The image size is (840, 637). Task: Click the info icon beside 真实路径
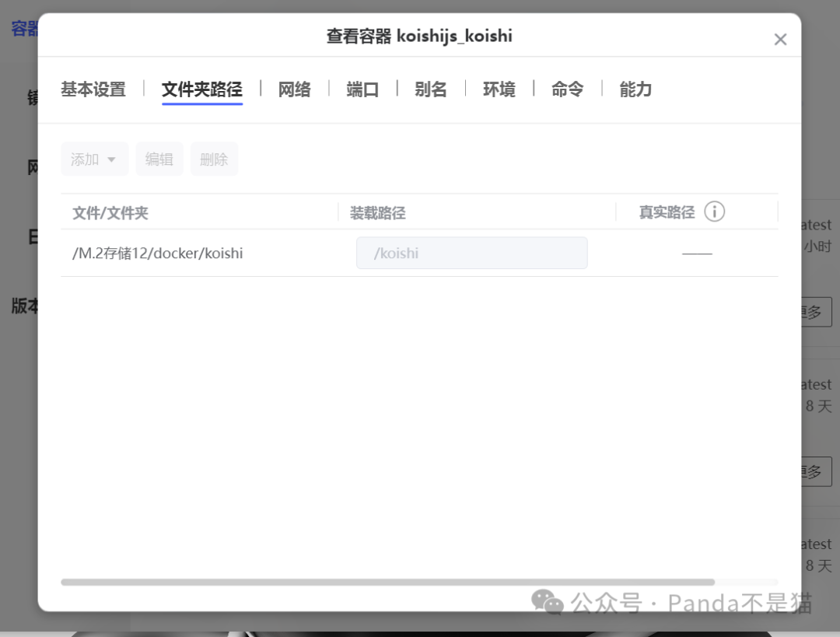click(x=714, y=212)
